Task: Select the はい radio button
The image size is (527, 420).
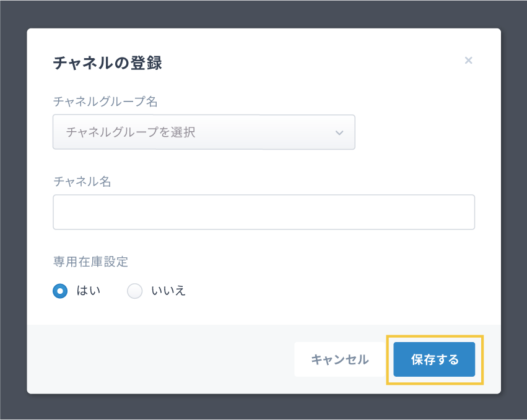Action: 60,291
